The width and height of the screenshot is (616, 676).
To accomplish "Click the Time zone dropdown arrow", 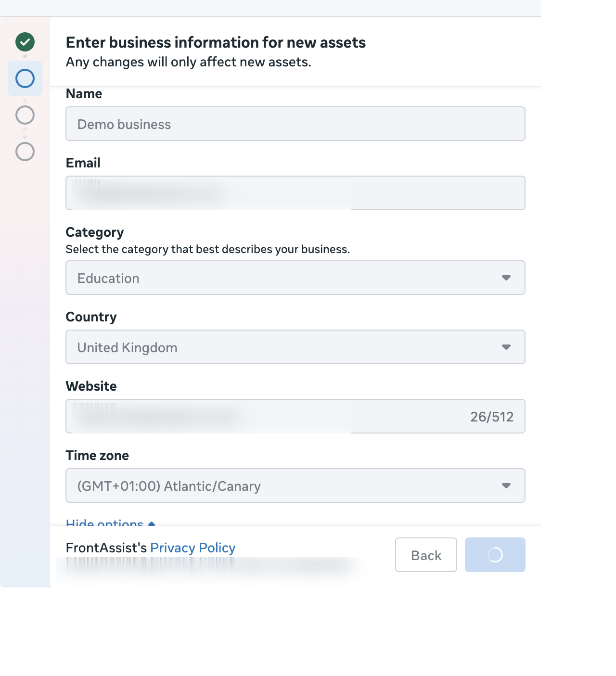I will (x=506, y=485).
